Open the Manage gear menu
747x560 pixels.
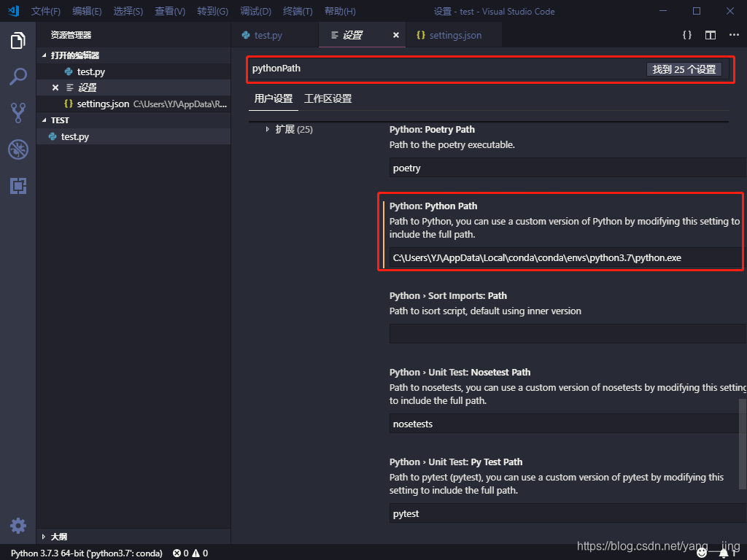tap(18, 526)
